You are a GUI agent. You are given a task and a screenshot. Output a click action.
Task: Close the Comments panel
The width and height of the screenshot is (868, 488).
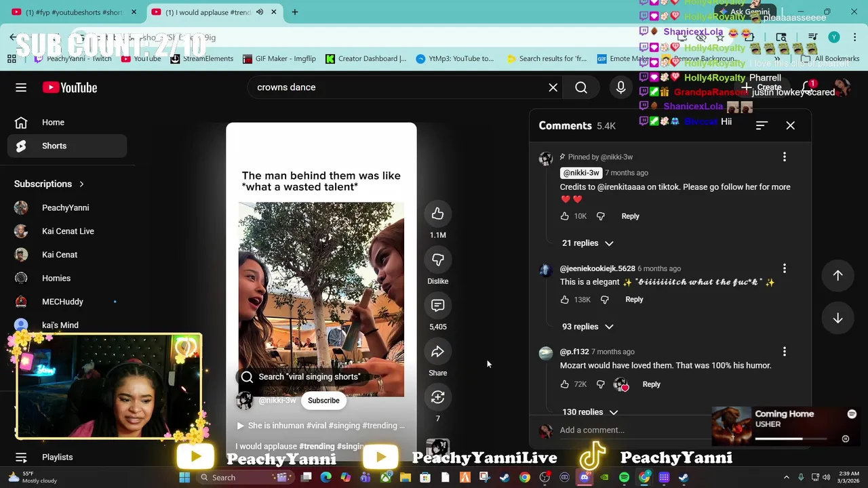(790, 125)
